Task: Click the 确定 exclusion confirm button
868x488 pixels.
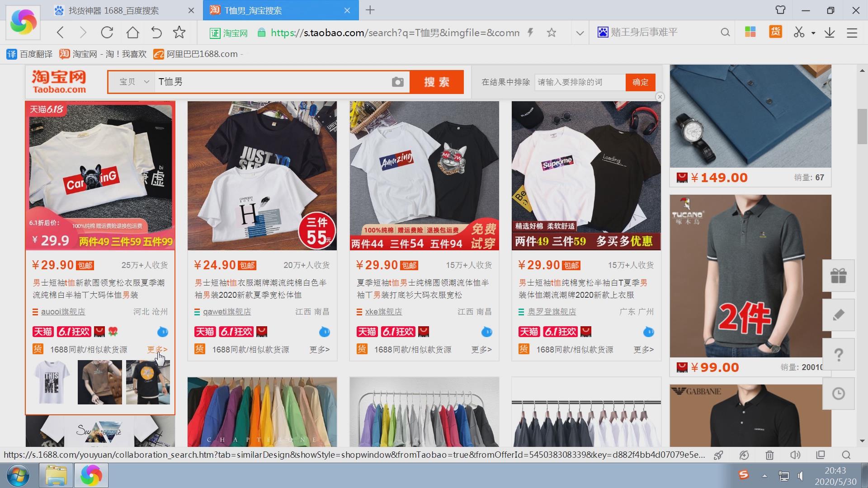Action: click(640, 82)
